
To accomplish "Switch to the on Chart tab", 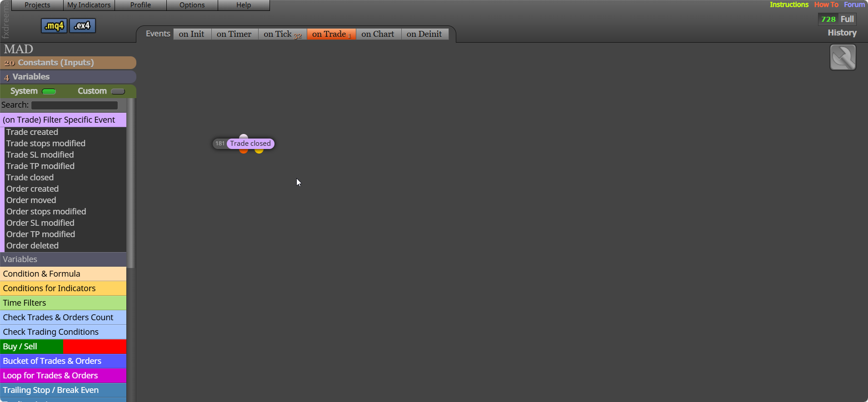I will [x=378, y=34].
